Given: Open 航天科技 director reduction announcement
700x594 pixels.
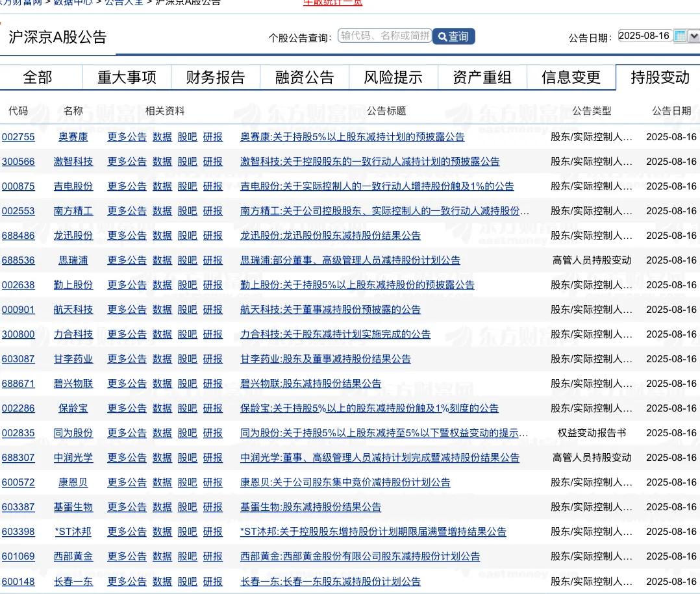Looking at the screenshot, I should pos(331,310).
